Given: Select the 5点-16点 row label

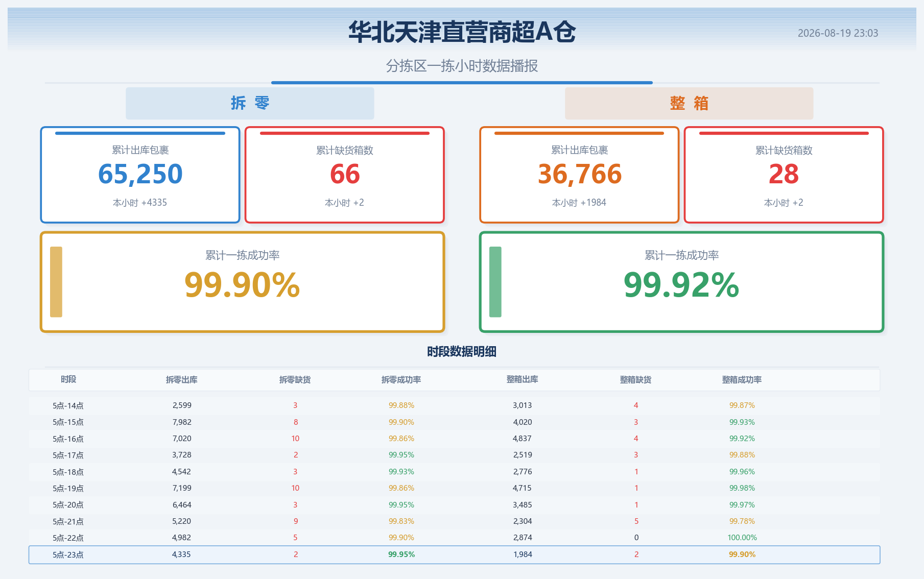Looking at the screenshot, I should [68, 439].
